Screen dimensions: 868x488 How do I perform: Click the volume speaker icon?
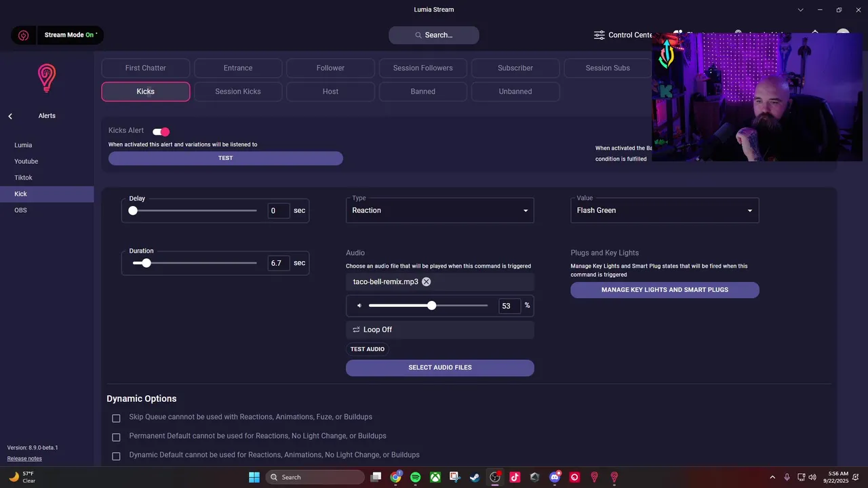(x=359, y=306)
